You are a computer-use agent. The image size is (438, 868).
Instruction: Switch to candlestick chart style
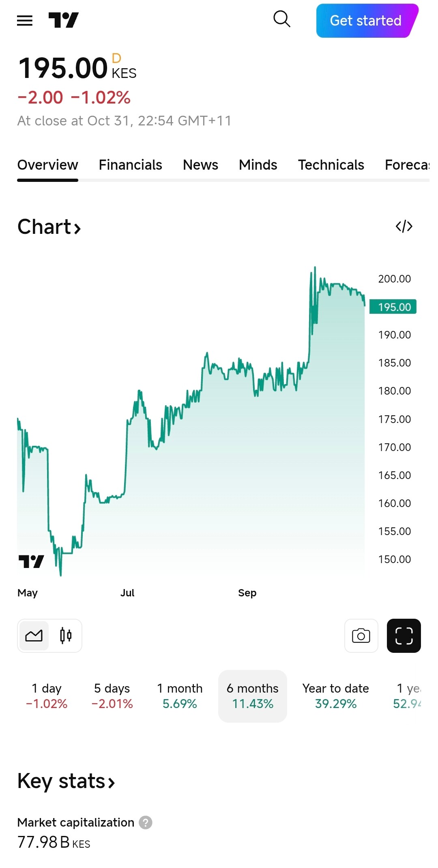[x=66, y=636]
